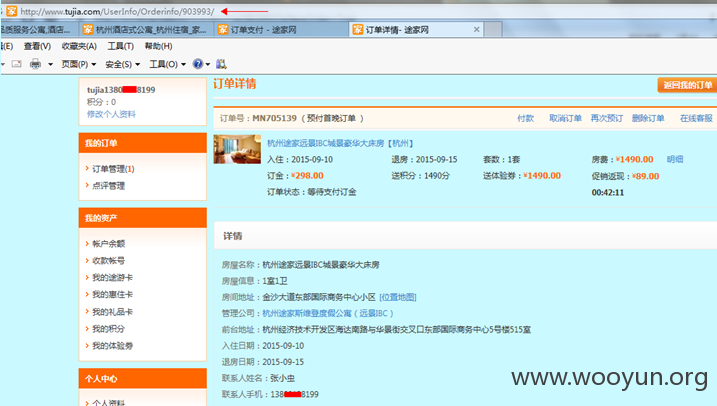The image size is (717, 406).
Task: Open 我的体验券 in sidebar
Action: click(x=112, y=346)
